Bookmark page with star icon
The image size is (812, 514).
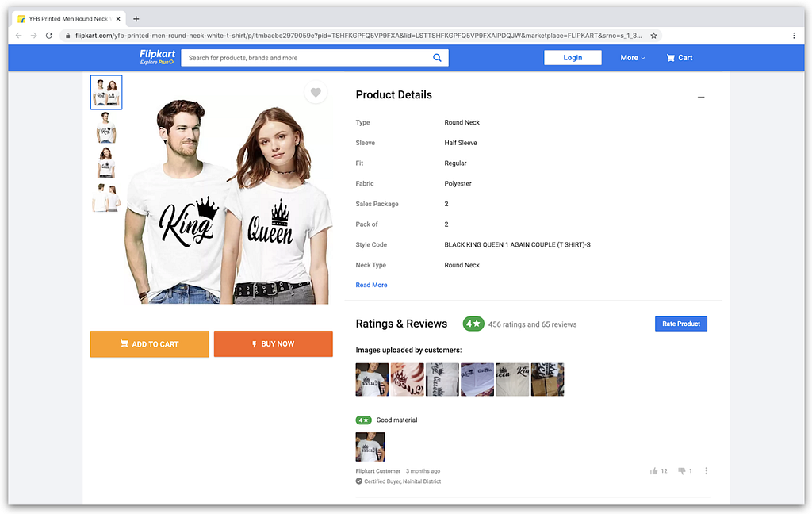[653, 36]
